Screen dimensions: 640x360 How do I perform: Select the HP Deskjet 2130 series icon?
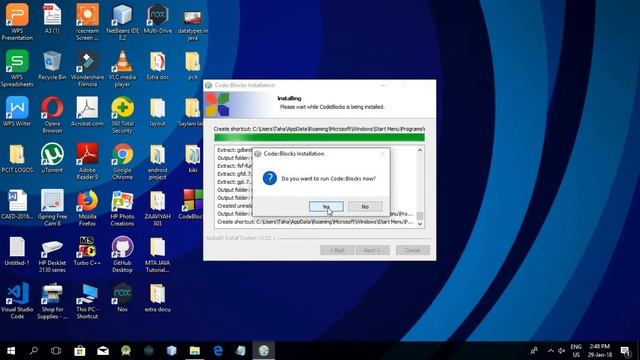click(x=52, y=254)
